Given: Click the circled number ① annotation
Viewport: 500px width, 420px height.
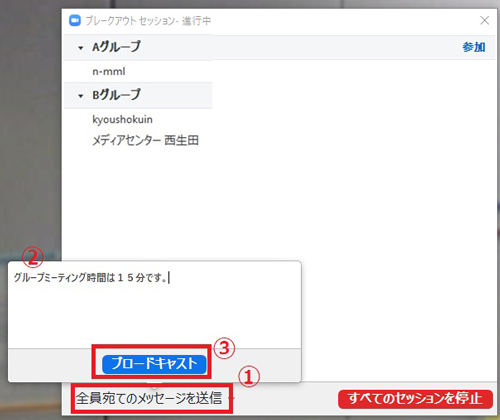Looking at the screenshot, I should [x=249, y=377].
